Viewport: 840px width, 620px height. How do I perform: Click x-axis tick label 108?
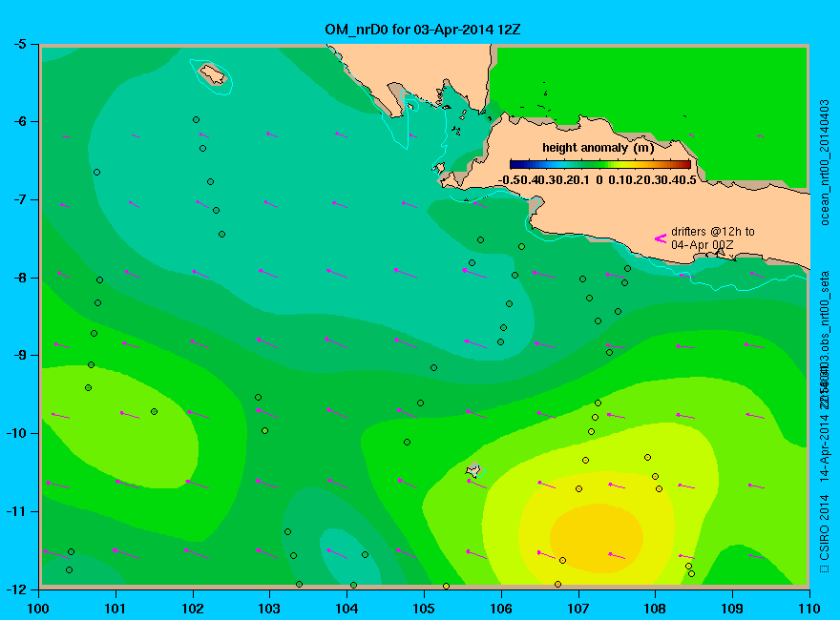655,609
